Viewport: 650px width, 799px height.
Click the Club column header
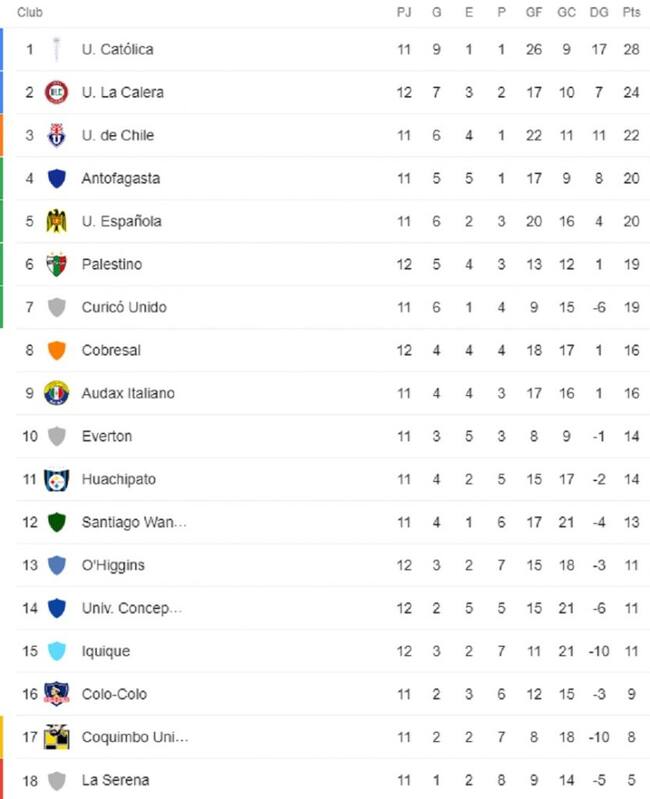[x=30, y=12]
